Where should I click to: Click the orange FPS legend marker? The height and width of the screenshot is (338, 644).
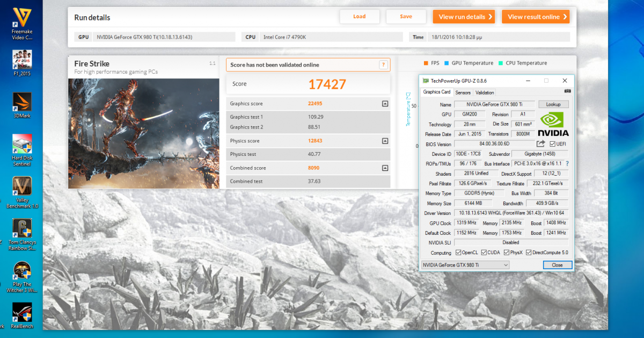[426, 63]
